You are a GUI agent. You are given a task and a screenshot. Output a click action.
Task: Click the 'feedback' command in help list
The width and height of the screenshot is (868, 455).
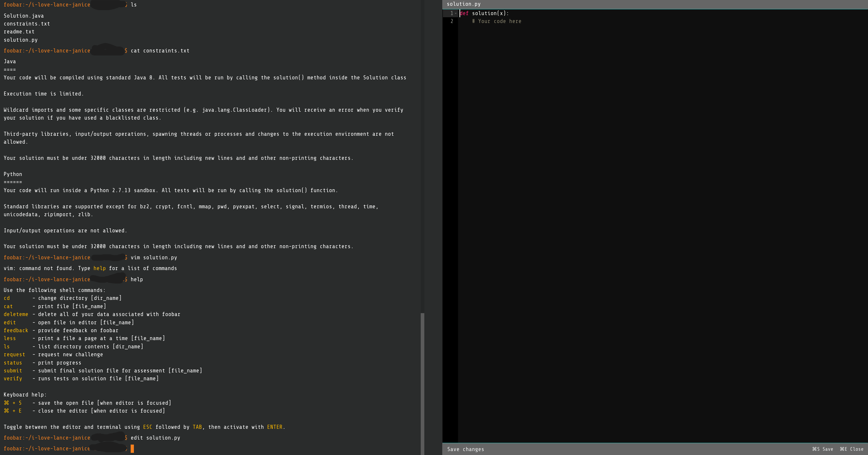click(16, 330)
